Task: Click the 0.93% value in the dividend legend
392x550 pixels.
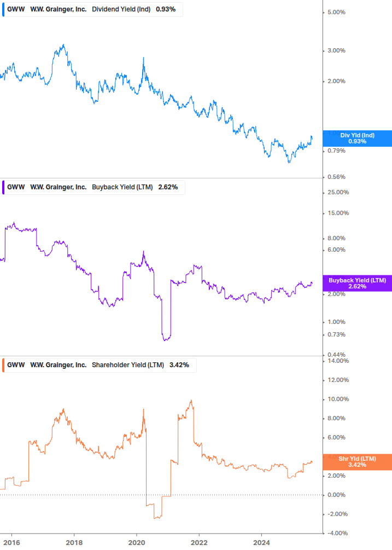Action: [x=166, y=9]
